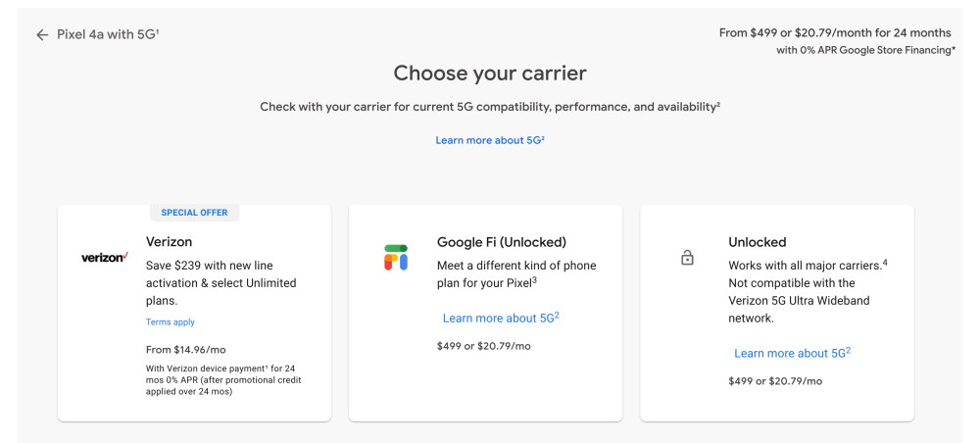Image resolution: width=980 pixels, height=443 pixels.
Task: Click the Pixel 4a with 5G page title
Action: (108, 34)
